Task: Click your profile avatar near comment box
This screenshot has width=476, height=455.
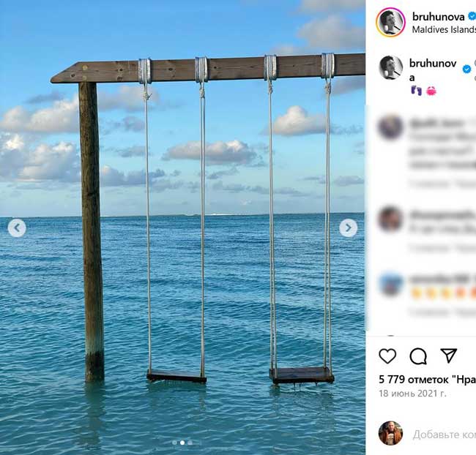Action: 390,433
